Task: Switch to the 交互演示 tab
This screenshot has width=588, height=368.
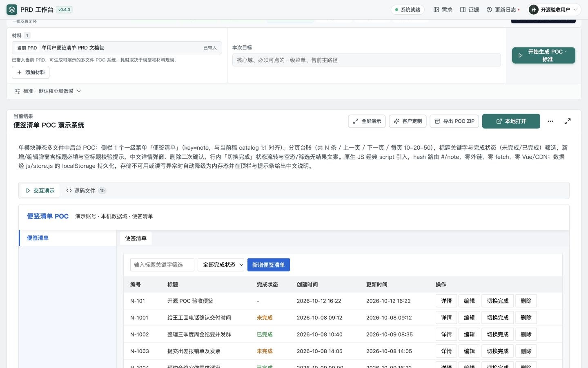Action: 40,191
